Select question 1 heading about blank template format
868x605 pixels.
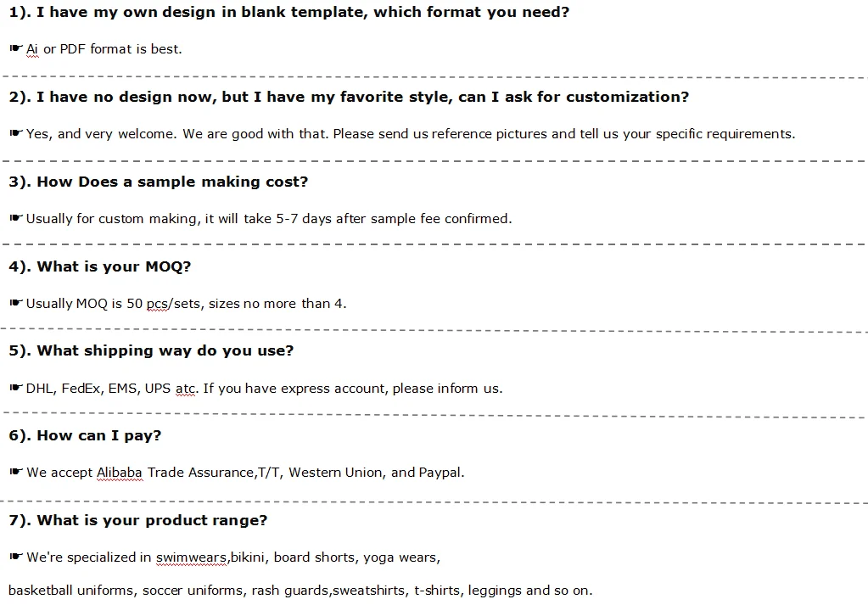tap(289, 13)
